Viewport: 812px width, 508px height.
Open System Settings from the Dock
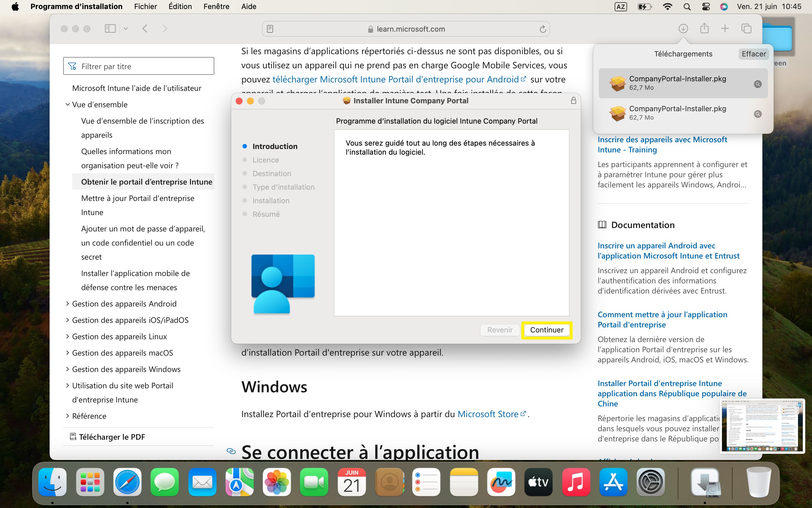click(x=651, y=482)
